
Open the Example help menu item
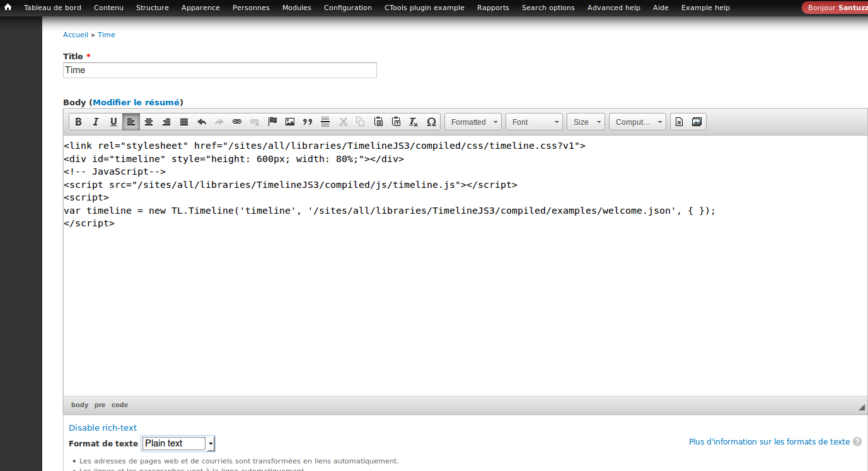tap(705, 8)
